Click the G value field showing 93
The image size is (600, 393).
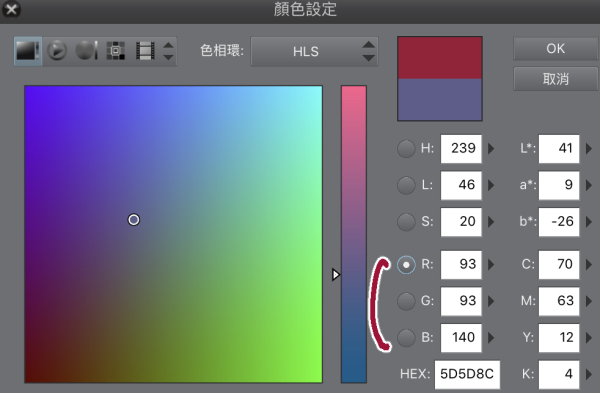pyautogui.click(x=461, y=301)
